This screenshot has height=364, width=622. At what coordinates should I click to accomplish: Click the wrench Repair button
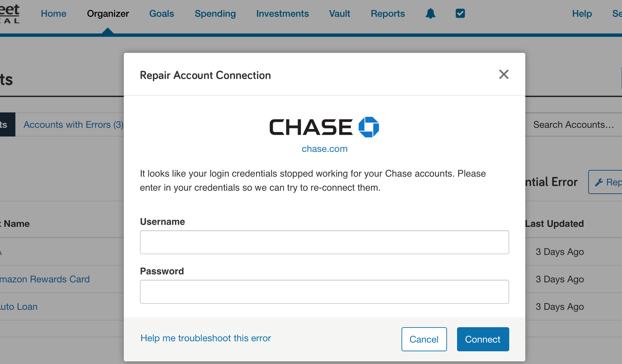pyautogui.click(x=605, y=182)
